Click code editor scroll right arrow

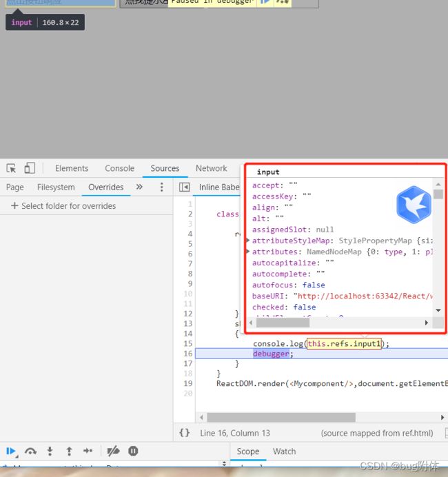pos(442,418)
